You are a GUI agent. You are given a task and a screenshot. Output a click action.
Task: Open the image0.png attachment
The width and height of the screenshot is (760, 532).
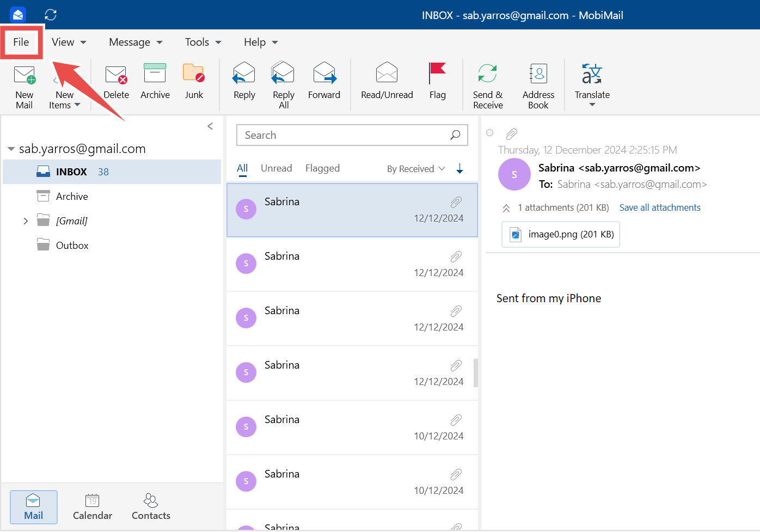click(x=560, y=234)
